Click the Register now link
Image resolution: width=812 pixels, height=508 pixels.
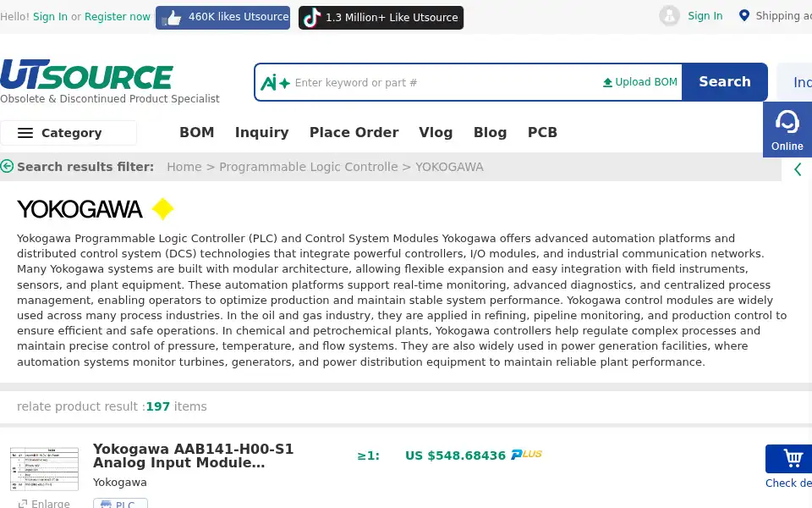click(x=118, y=17)
